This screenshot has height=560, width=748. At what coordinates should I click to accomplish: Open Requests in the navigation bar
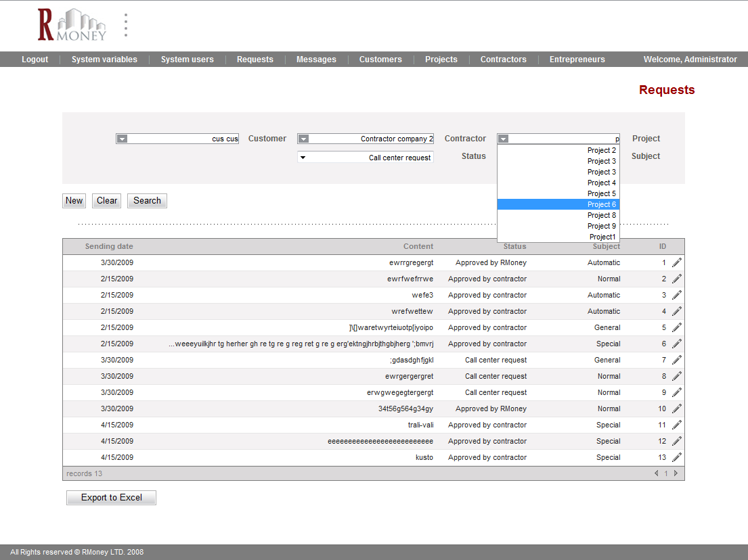pyautogui.click(x=255, y=59)
